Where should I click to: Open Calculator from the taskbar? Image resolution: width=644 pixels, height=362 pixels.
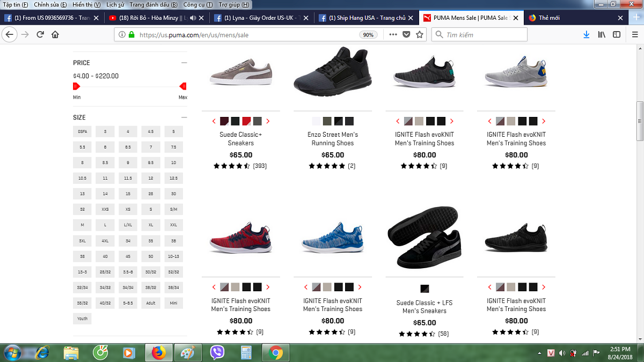tap(246, 353)
